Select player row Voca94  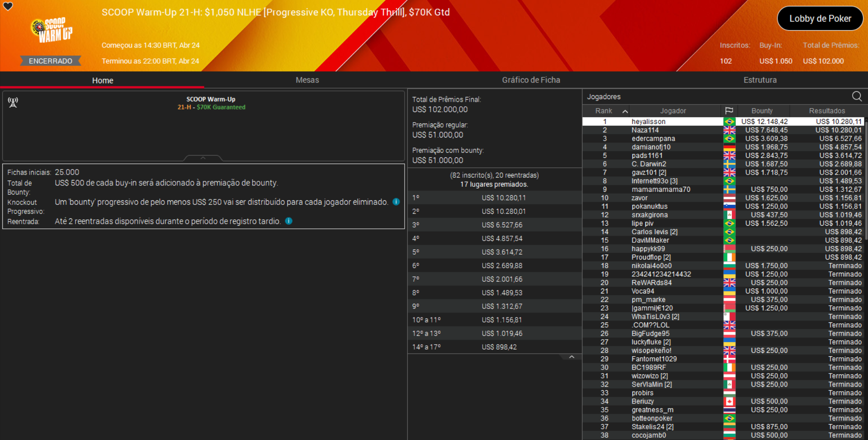(x=723, y=291)
